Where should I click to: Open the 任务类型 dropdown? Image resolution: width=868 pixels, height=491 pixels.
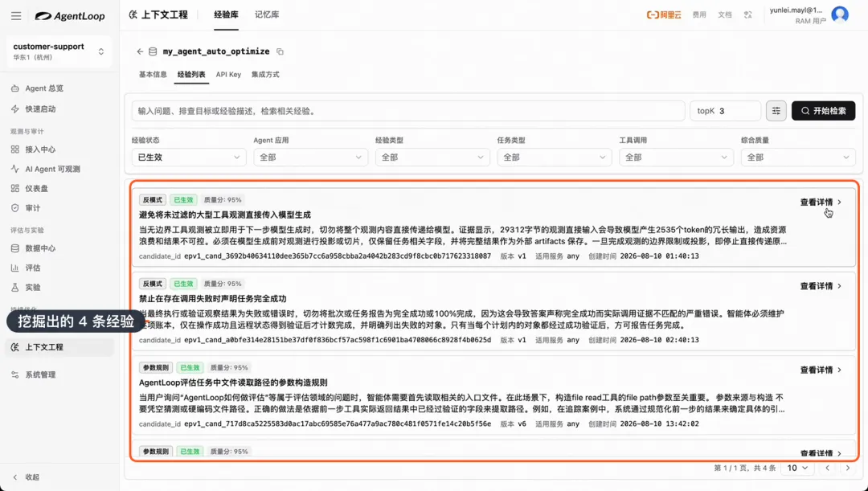(x=554, y=158)
